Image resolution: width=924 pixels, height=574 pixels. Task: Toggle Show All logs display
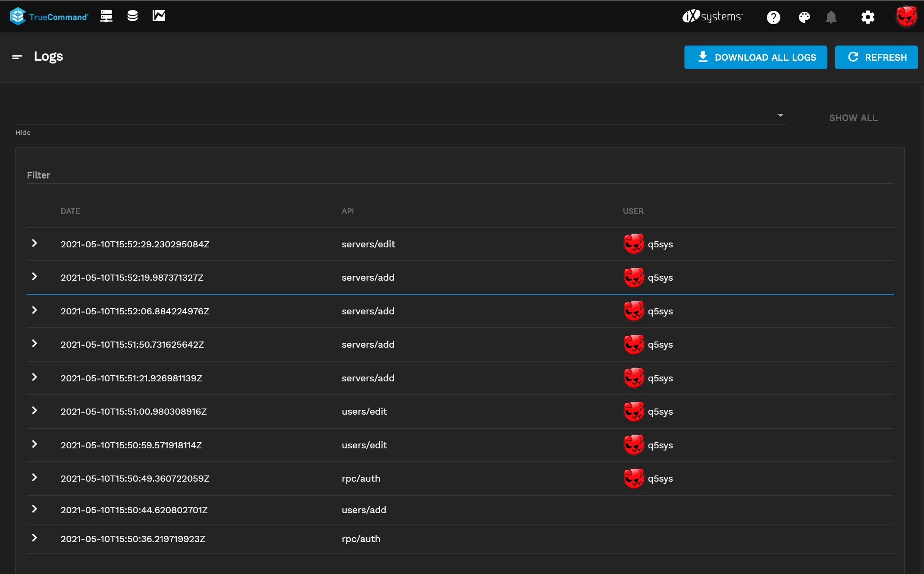pyautogui.click(x=852, y=118)
